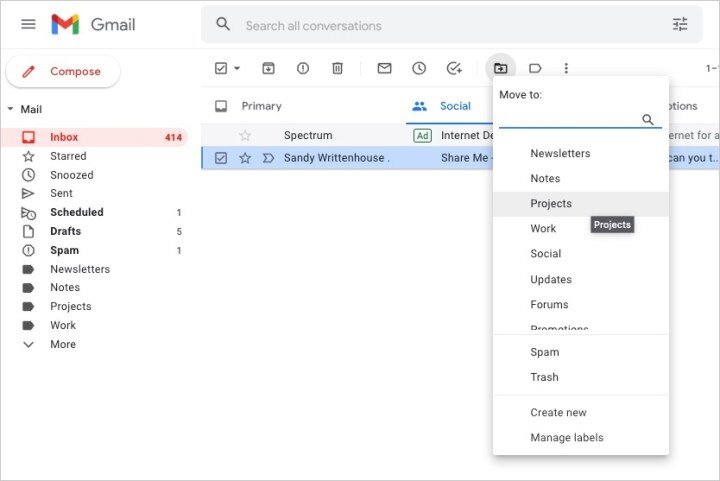Click Manage labels in Move to menu
Viewport: 720px width, 481px height.
click(x=580, y=438)
